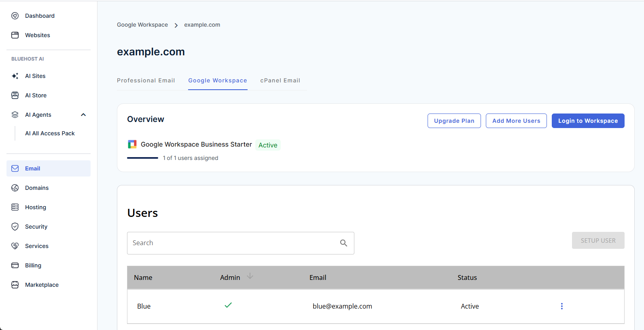The image size is (644, 330).
Task: Open the actions menu for Blue
Action: [561, 306]
